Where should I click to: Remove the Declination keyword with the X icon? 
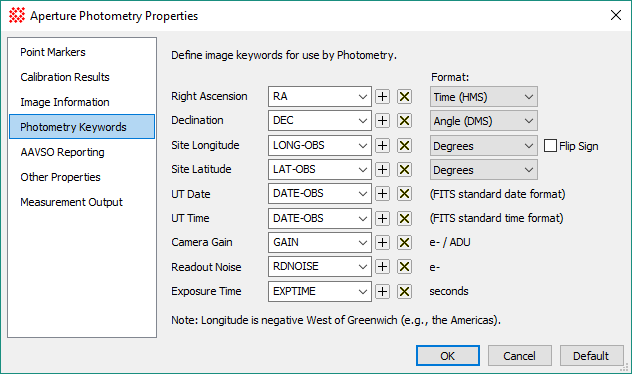coord(405,121)
